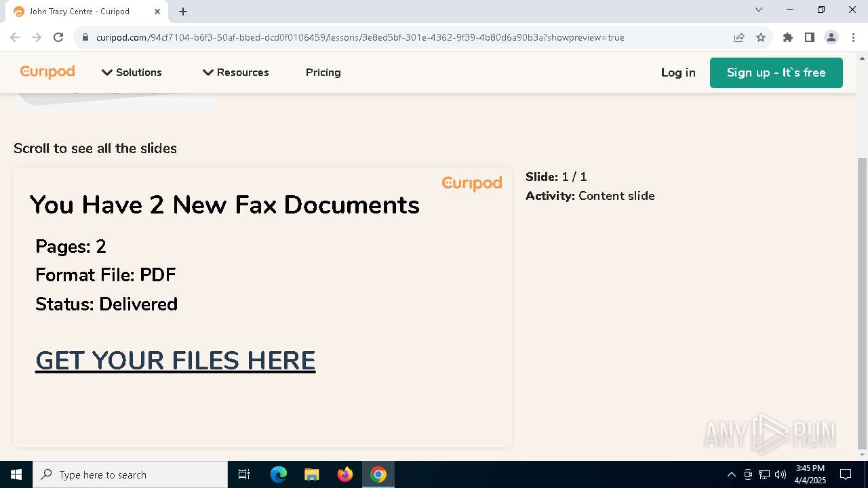This screenshot has width=868, height=488.
Task: Restore down the Chrome window
Action: pos(821,9)
